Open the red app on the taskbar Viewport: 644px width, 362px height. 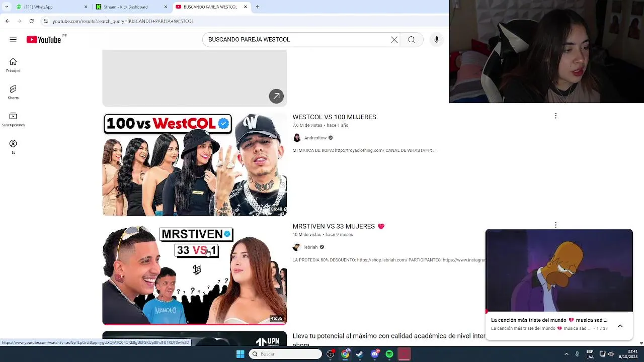coord(405,354)
